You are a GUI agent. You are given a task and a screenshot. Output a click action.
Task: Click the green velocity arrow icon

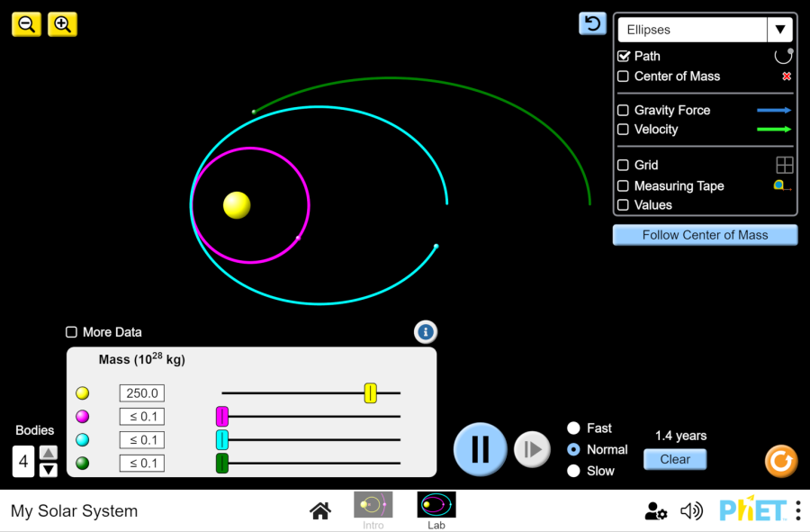point(774,129)
